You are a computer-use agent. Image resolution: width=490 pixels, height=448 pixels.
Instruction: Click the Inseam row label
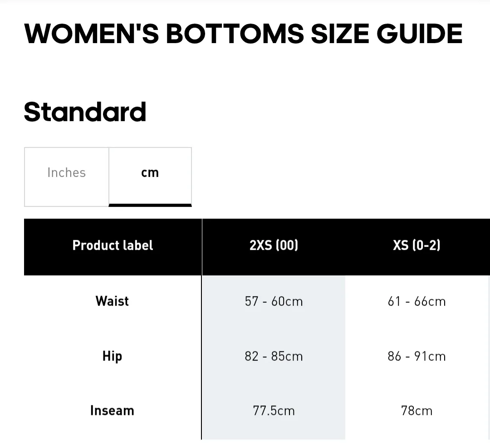[112, 410]
